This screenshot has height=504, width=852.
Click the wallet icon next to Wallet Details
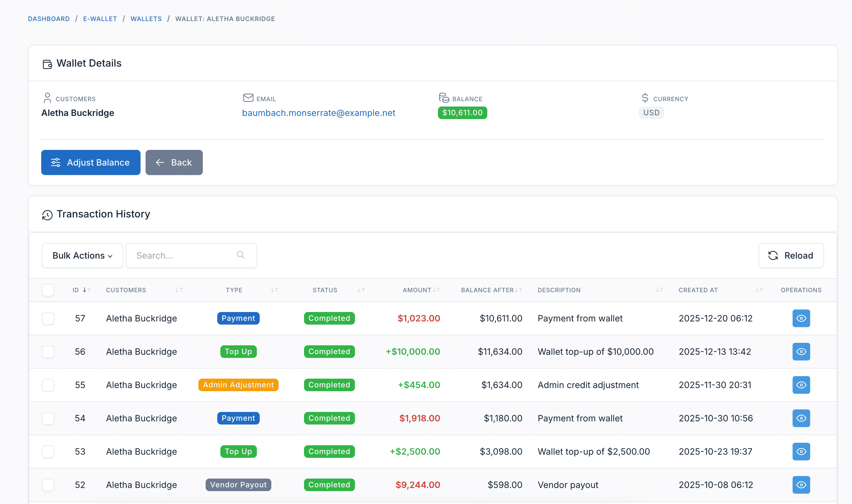(47, 63)
